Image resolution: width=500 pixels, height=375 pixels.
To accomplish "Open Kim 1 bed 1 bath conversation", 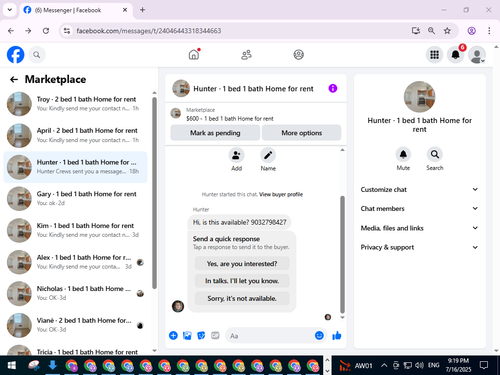I will 76,230.
